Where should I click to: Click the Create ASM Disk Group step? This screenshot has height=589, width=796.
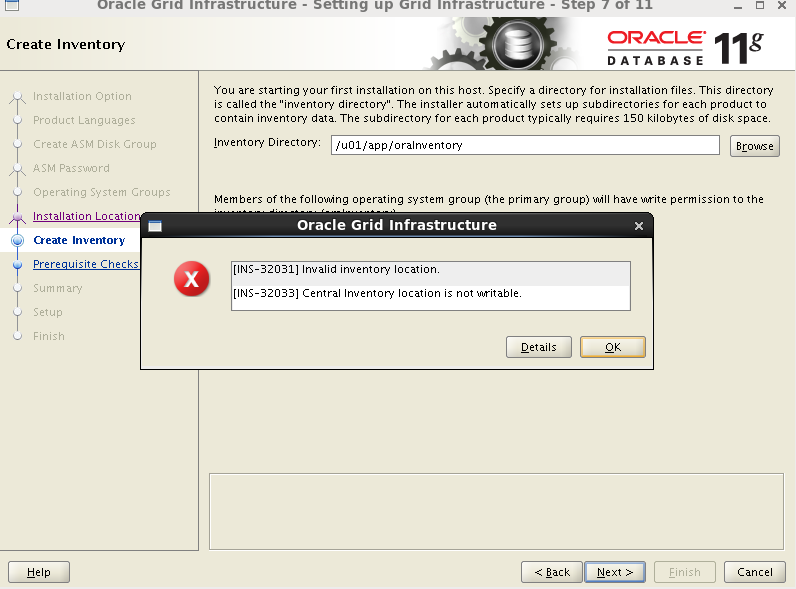tap(95, 144)
